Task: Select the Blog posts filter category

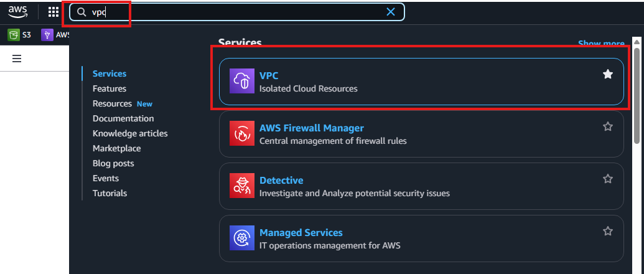Action: [x=113, y=164]
